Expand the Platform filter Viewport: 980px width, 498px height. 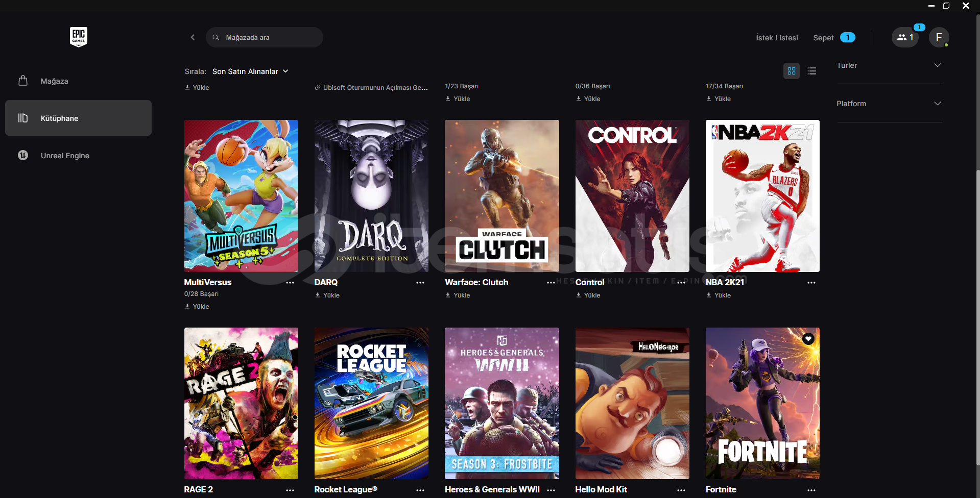[x=889, y=104]
